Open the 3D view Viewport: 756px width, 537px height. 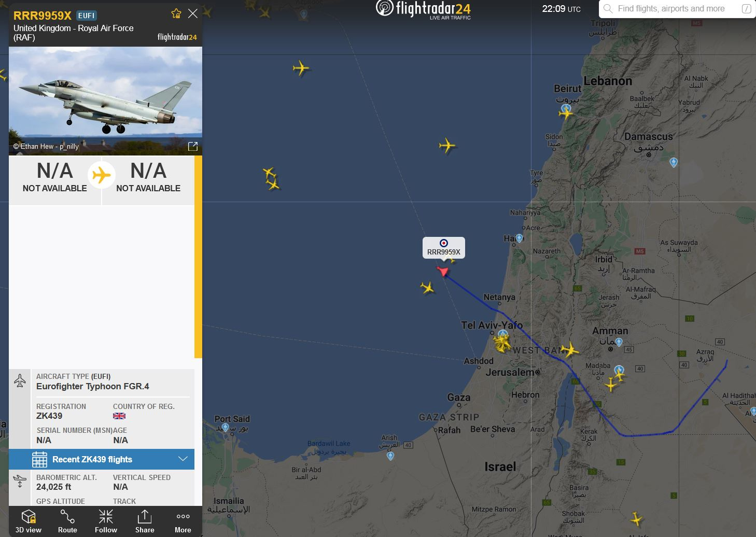29,521
